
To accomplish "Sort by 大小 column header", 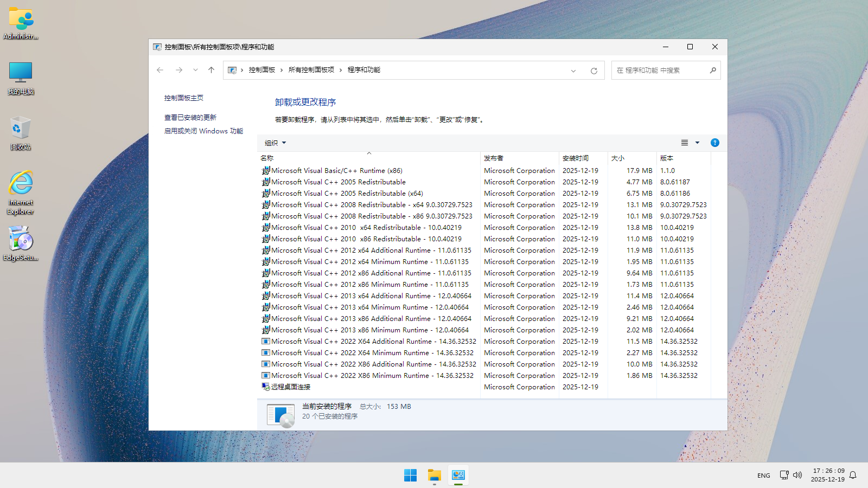I will pos(632,158).
